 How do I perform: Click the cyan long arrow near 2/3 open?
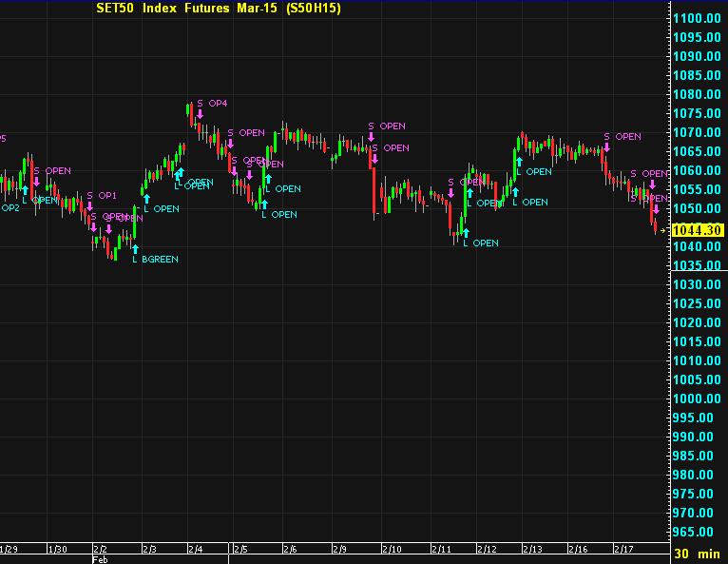click(146, 198)
